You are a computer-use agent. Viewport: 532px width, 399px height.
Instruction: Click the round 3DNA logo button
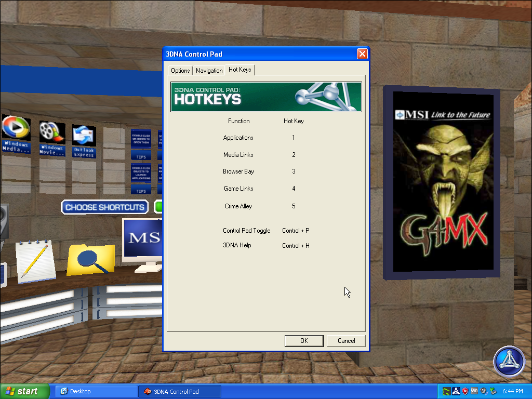coord(509,362)
